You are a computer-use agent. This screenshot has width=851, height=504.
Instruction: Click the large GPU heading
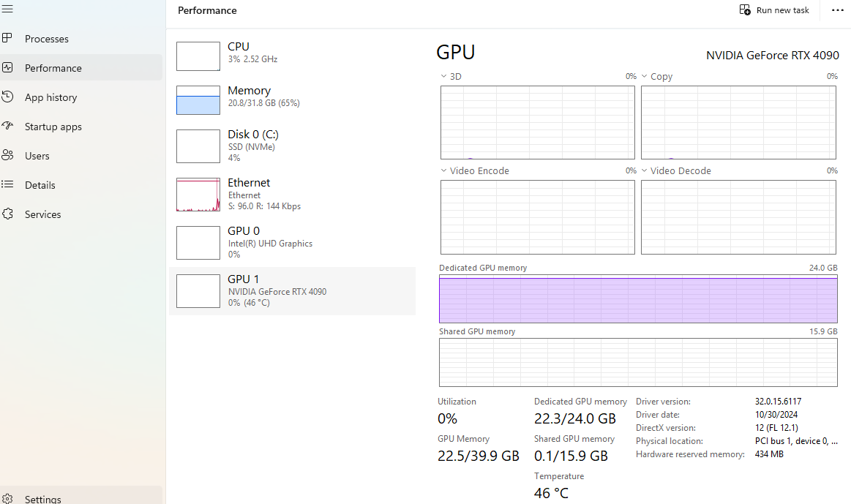pos(455,53)
